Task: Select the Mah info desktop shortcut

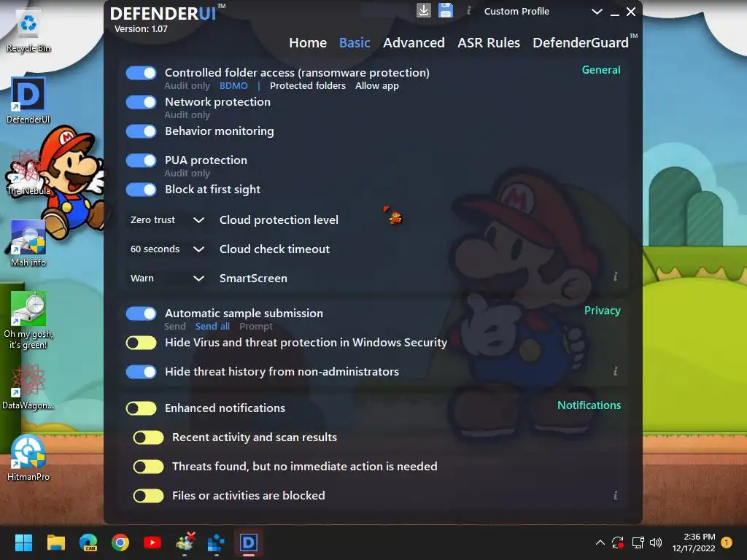Action: 28,244
